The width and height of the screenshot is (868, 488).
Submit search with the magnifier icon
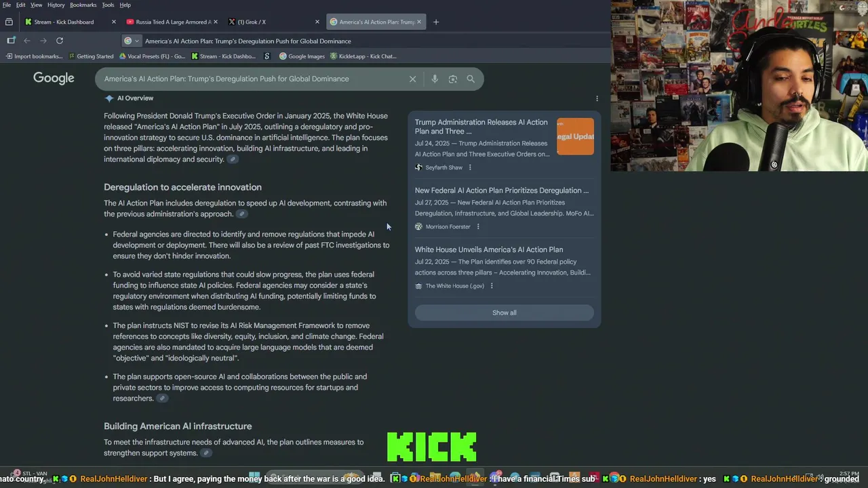click(471, 79)
